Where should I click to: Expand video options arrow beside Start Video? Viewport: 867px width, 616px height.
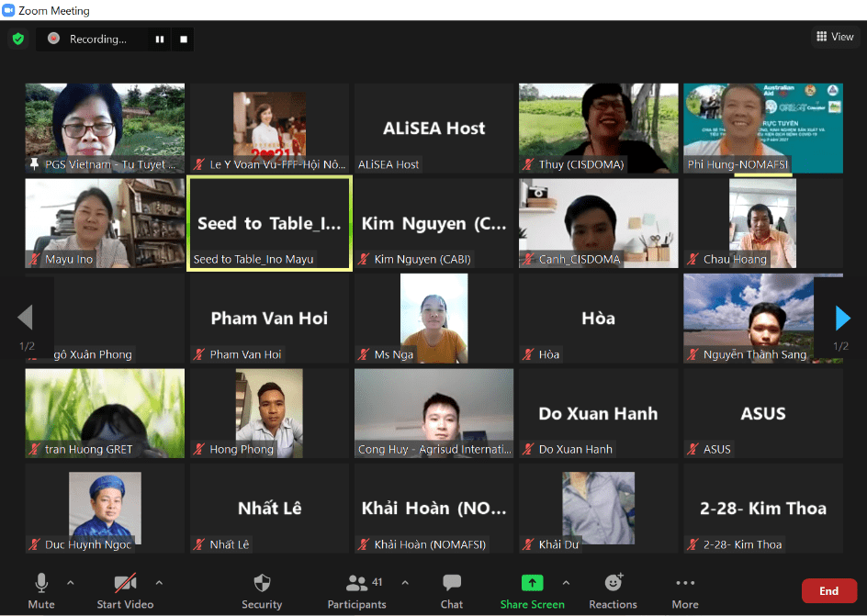tap(159, 583)
